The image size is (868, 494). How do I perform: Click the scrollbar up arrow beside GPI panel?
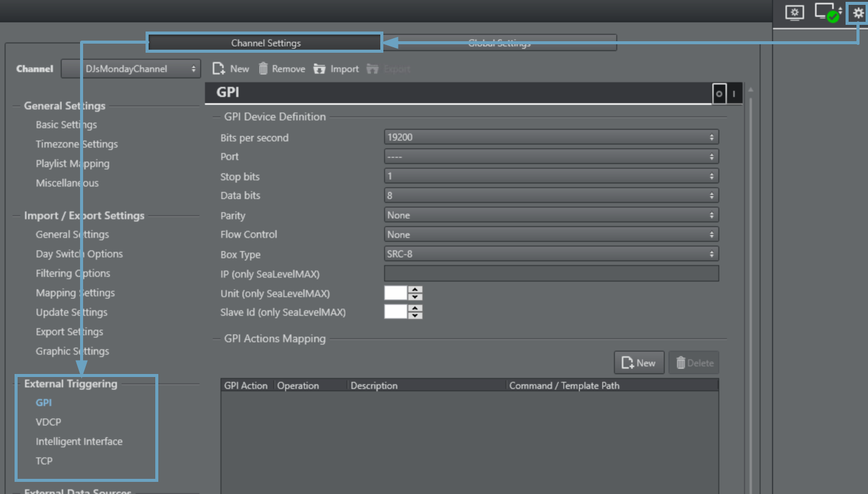tap(751, 91)
